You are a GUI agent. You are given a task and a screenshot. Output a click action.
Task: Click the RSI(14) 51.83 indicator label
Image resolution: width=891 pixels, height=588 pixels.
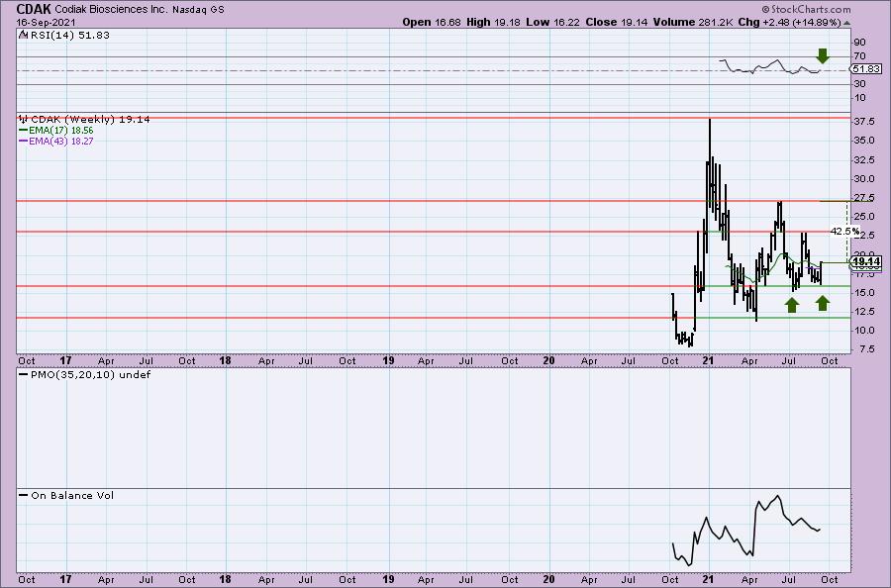pyautogui.click(x=68, y=36)
